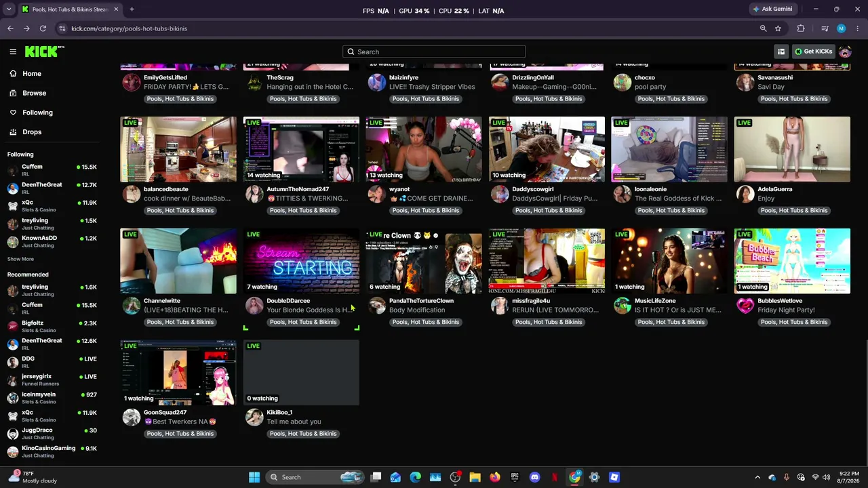Click the category tag under GoonSquad247's stream
The width and height of the screenshot is (868, 488).
coord(180,434)
